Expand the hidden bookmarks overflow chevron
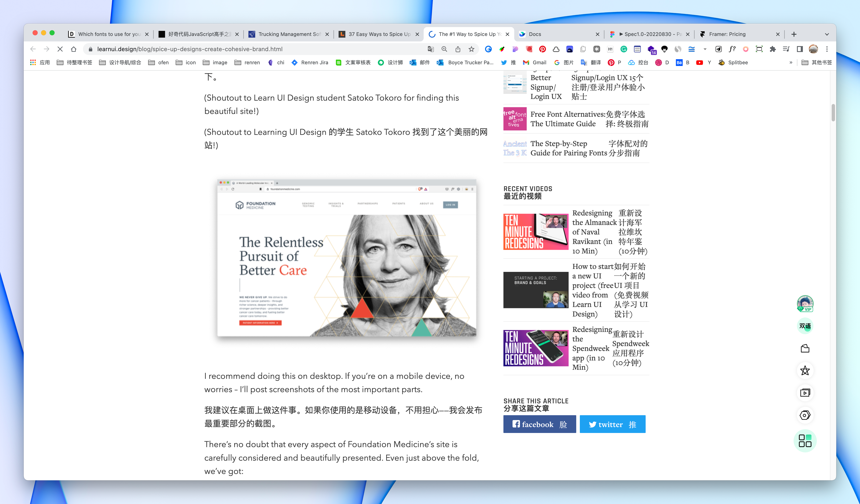Screen dimensions: 860x504 791,62
